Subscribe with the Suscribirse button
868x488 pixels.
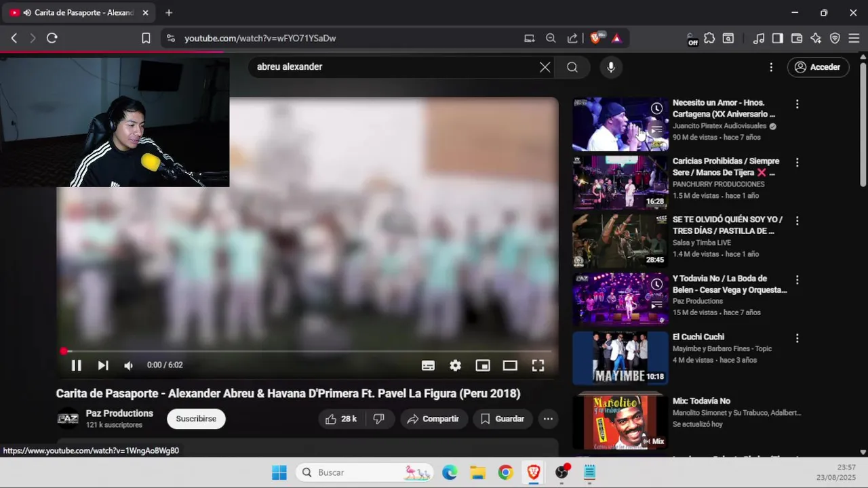[x=196, y=419]
